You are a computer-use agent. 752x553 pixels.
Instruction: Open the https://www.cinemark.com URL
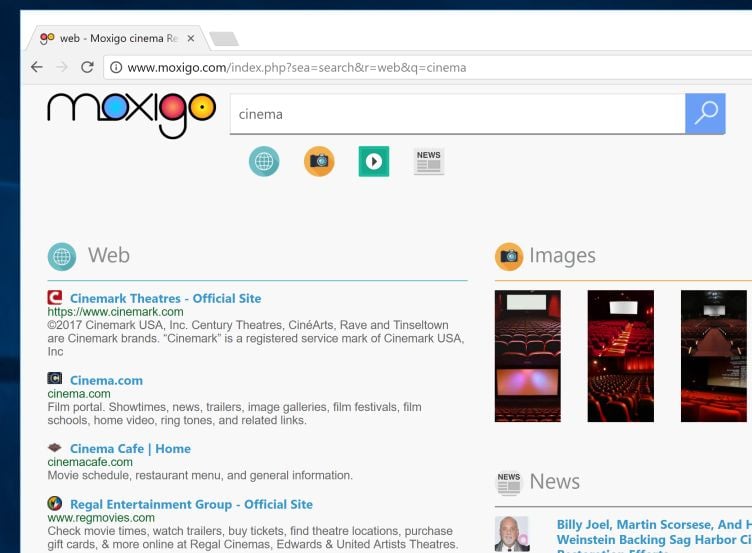point(115,312)
